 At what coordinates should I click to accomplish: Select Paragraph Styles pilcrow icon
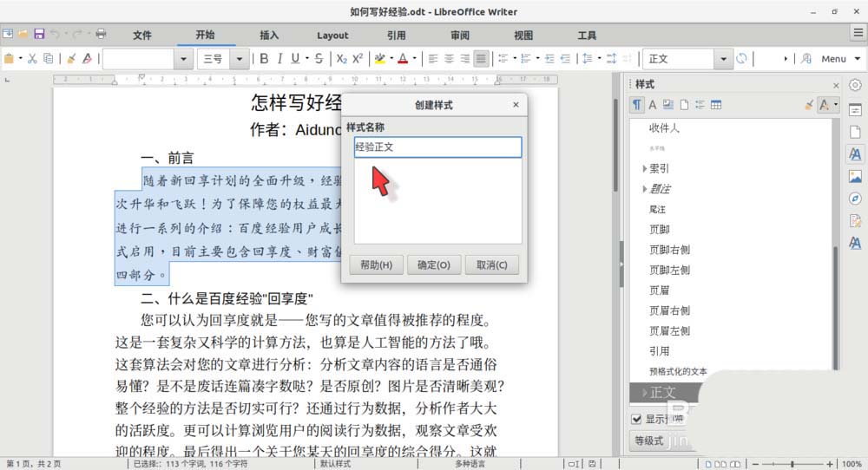(636, 105)
